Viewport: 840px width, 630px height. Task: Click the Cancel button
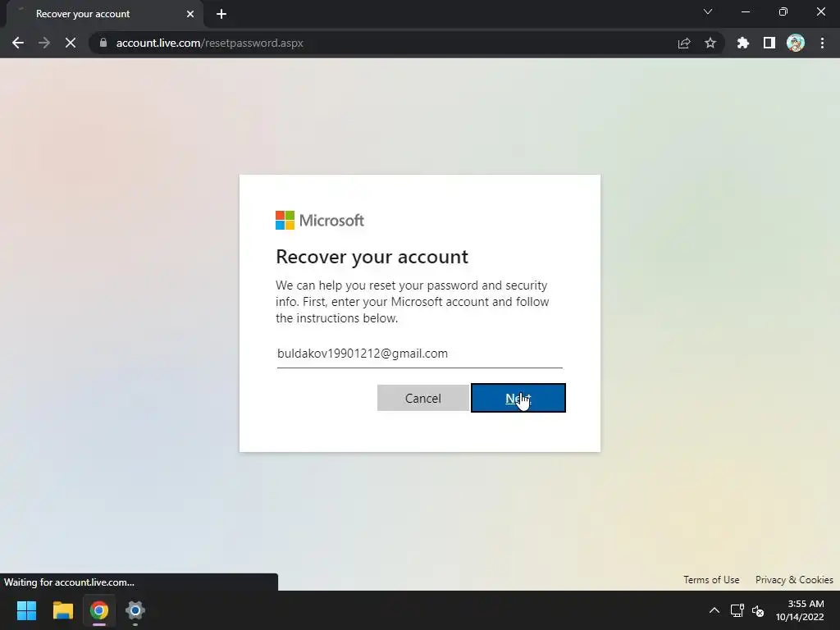[422, 398]
